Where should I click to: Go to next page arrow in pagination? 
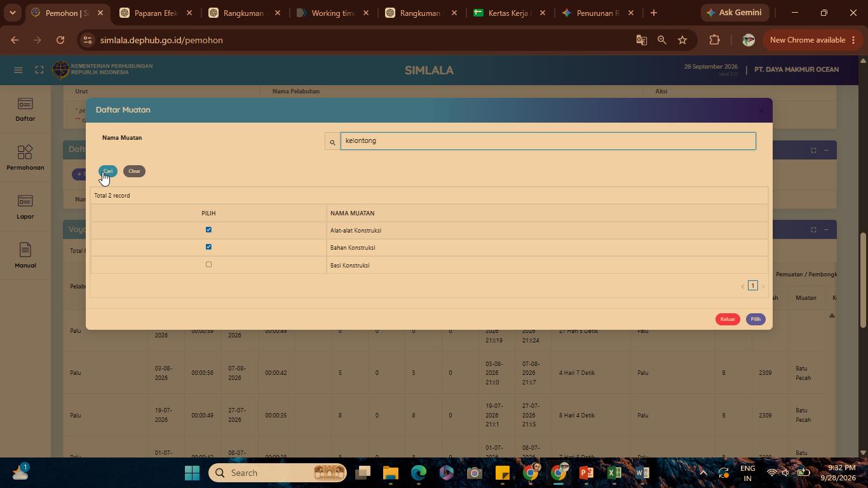click(763, 287)
